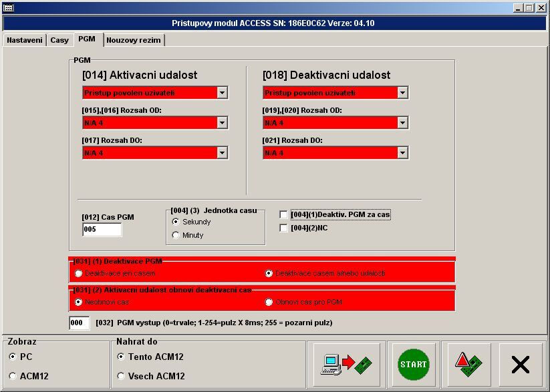Viewport: 550px width, 392px height.
Task: Select ACM12 under Zobraz
Action: (13, 376)
